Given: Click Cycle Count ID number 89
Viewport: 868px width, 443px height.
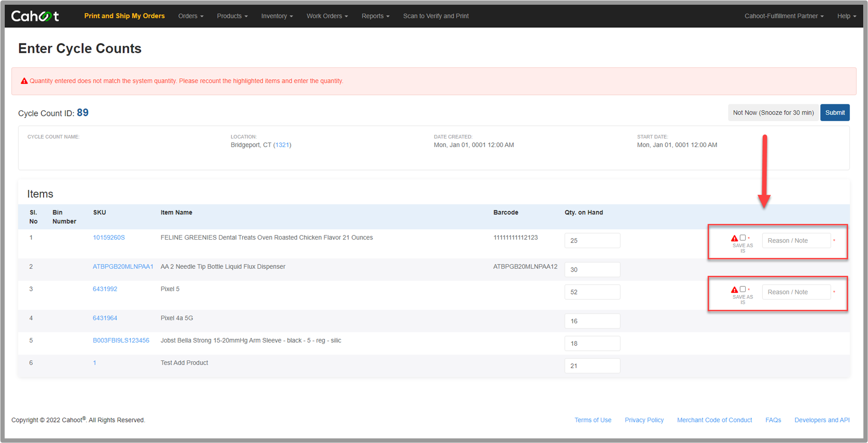Looking at the screenshot, I should tap(82, 112).
